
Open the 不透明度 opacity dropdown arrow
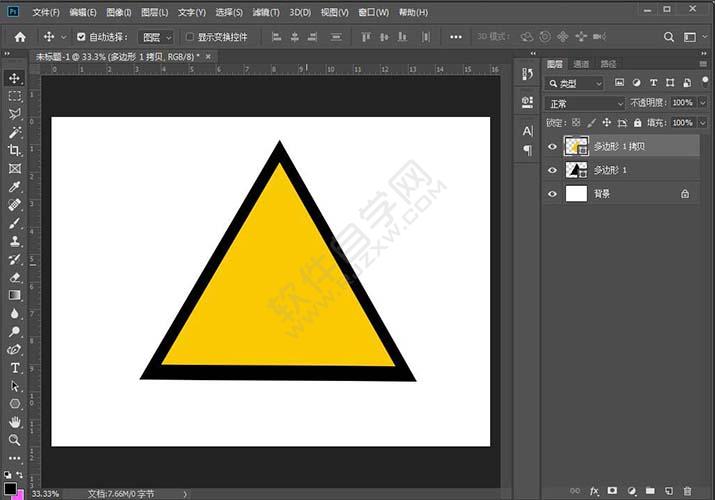703,103
